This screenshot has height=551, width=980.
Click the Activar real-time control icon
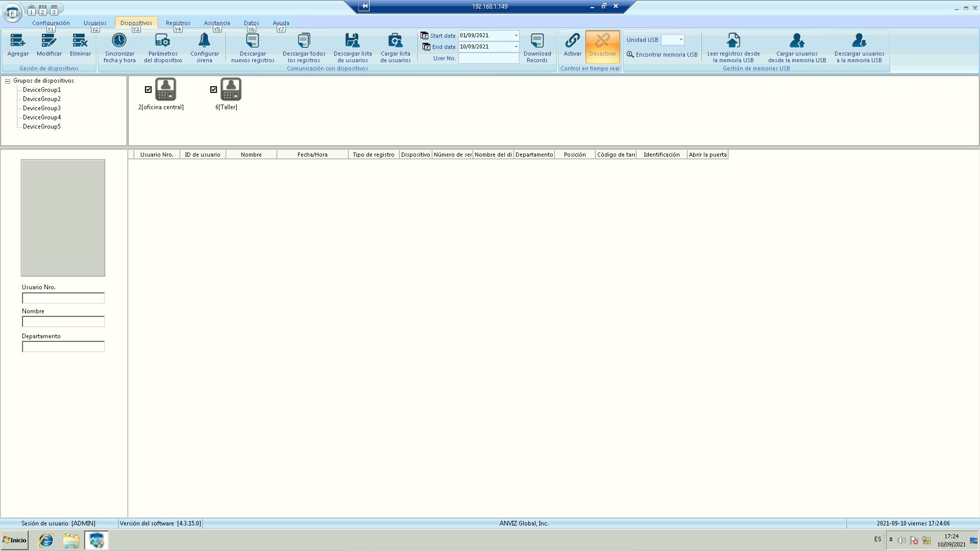pos(572,41)
